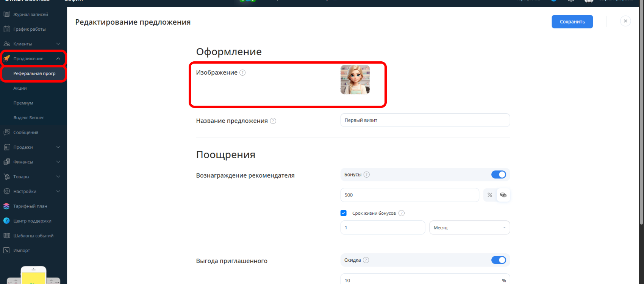Click the Тарифный план layers icon
This screenshot has width=644, height=284.
tap(6, 206)
